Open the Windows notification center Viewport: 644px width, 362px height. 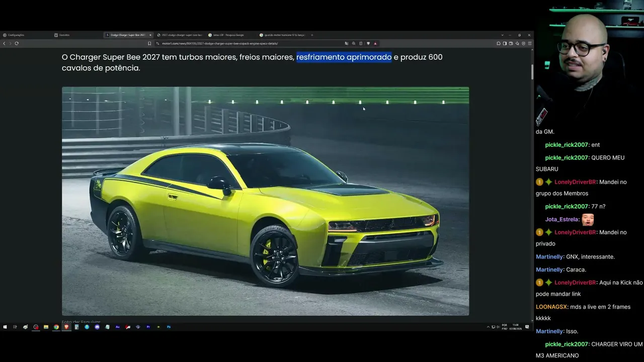click(x=527, y=327)
